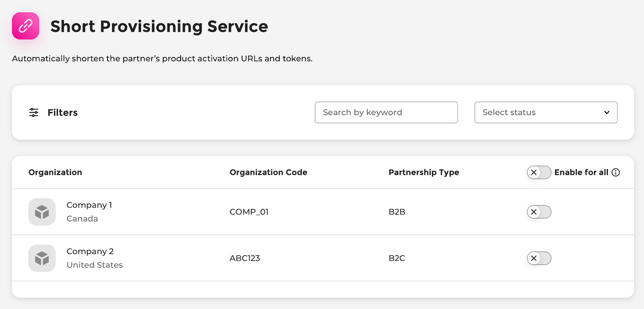Click Company 2 cube logo
This screenshot has height=309, width=644.
[x=42, y=258]
